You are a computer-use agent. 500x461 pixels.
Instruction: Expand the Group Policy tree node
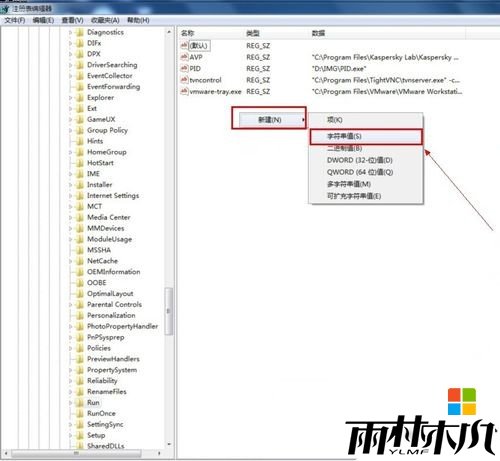pyautogui.click(x=70, y=130)
